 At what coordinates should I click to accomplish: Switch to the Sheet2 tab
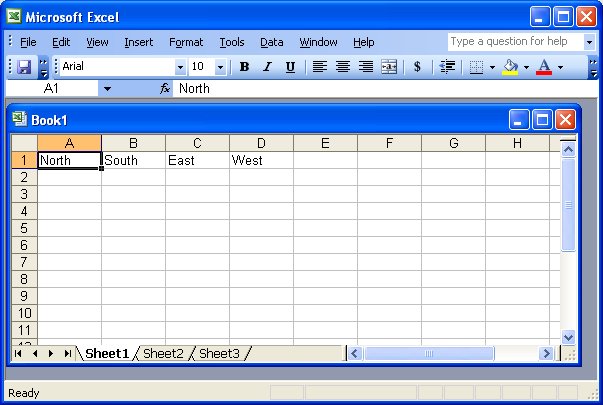[163, 353]
